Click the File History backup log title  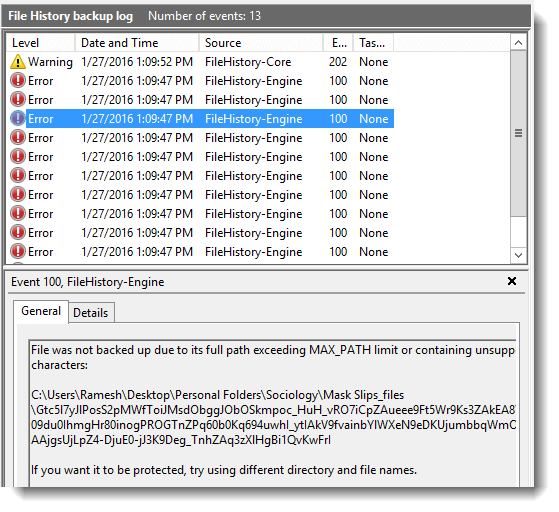(71, 16)
